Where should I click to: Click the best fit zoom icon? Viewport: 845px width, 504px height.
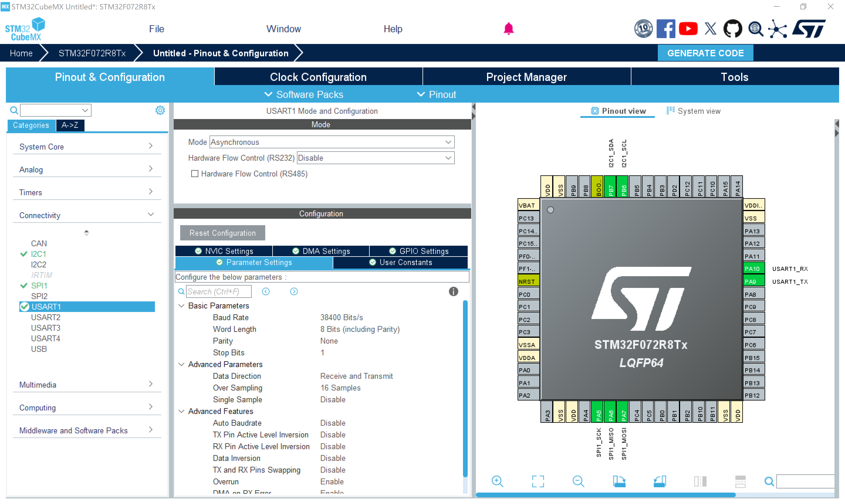click(538, 481)
